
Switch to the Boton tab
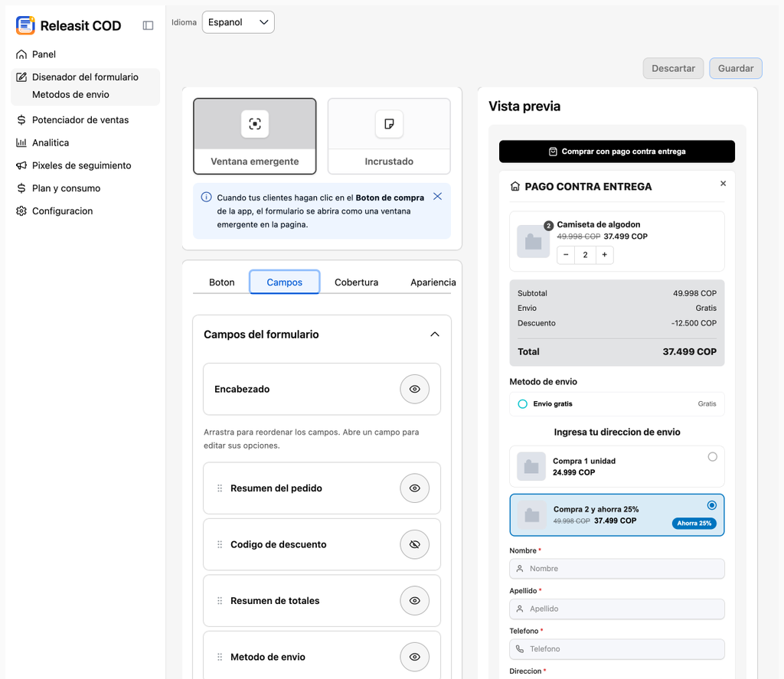[x=221, y=282]
